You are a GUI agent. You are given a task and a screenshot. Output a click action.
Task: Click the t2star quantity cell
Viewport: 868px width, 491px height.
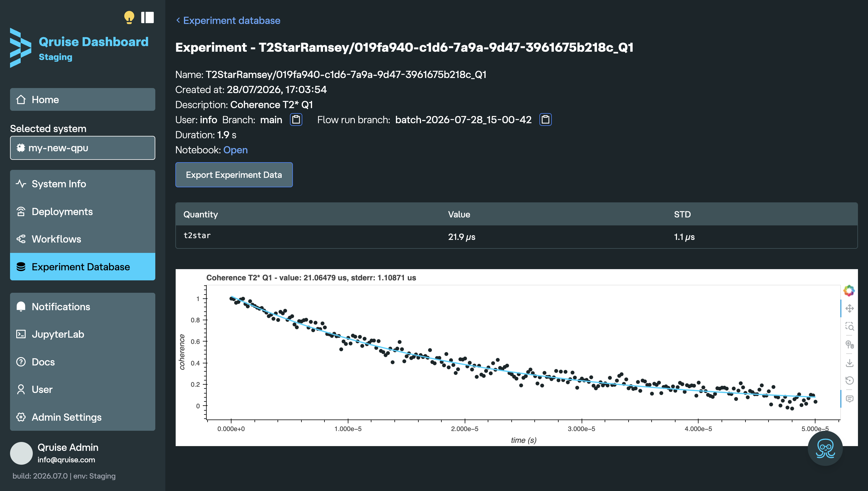coord(197,236)
